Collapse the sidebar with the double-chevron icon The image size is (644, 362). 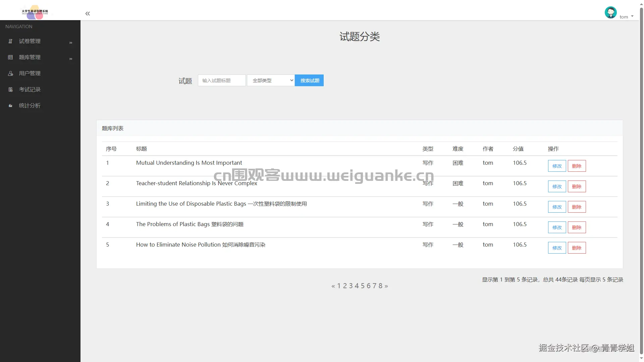[88, 13]
